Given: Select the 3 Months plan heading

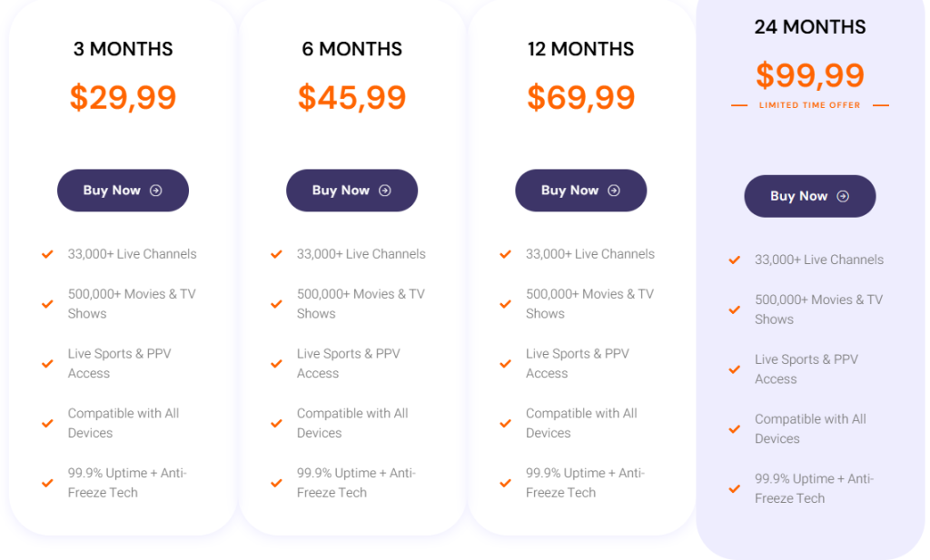Looking at the screenshot, I should 123,49.
